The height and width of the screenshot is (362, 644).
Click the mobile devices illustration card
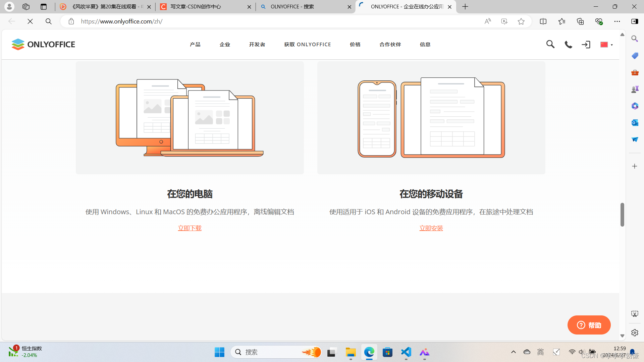[x=431, y=118]
